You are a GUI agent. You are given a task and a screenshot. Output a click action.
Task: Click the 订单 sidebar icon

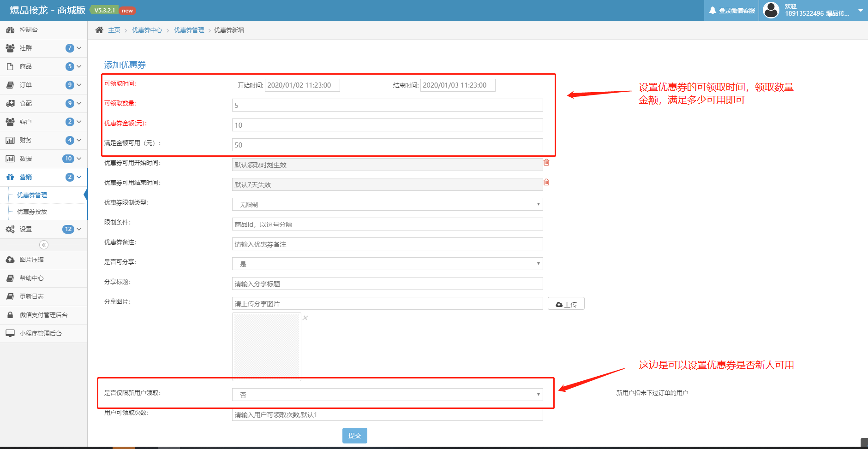tap(10, 85)
